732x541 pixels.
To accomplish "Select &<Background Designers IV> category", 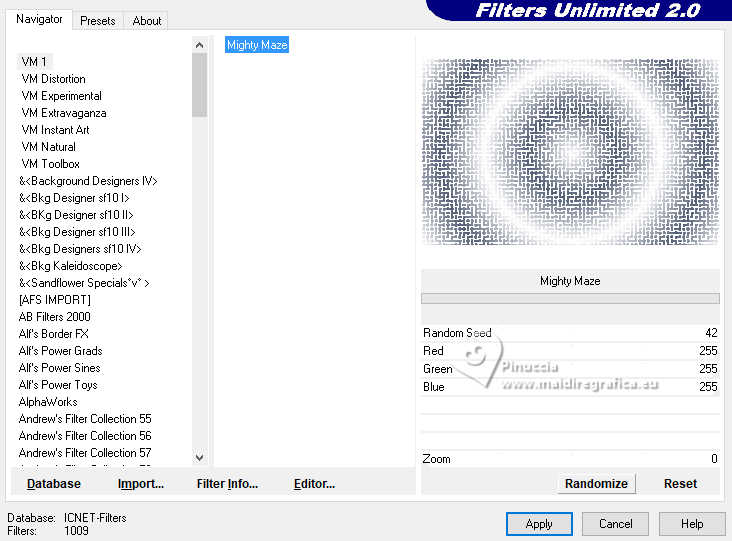I will tap(88, 181).
